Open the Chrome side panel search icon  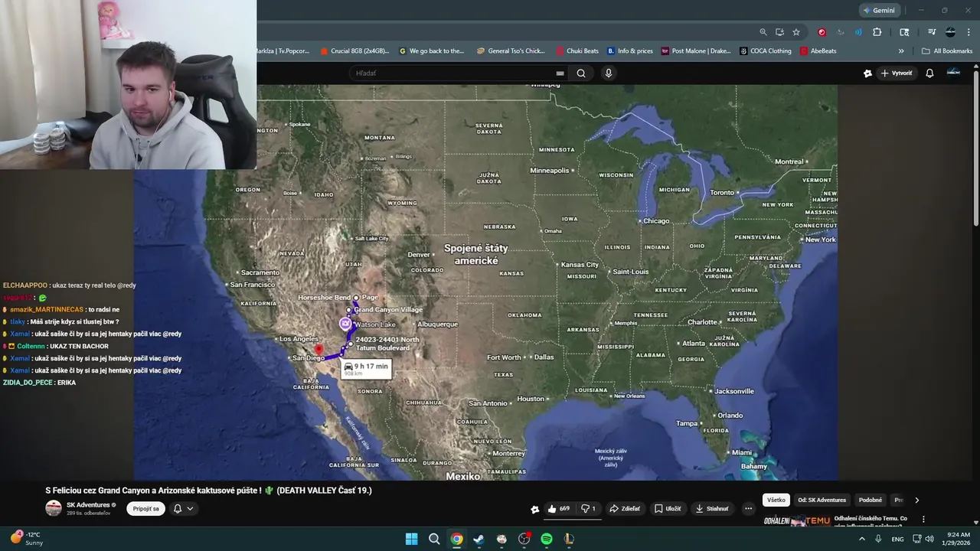pyautogui.click(x=904, y=32)
